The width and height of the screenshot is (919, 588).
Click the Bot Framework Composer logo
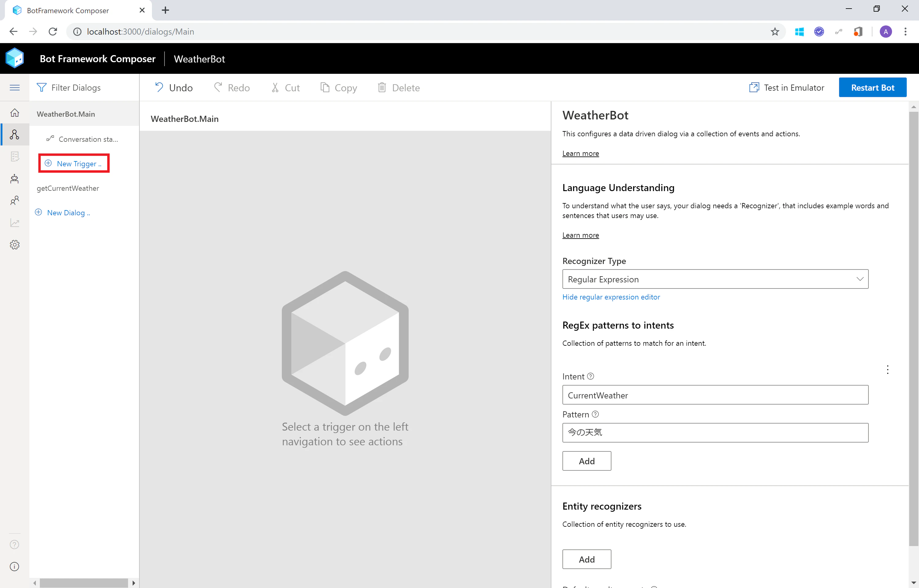(x=14, y=58)
